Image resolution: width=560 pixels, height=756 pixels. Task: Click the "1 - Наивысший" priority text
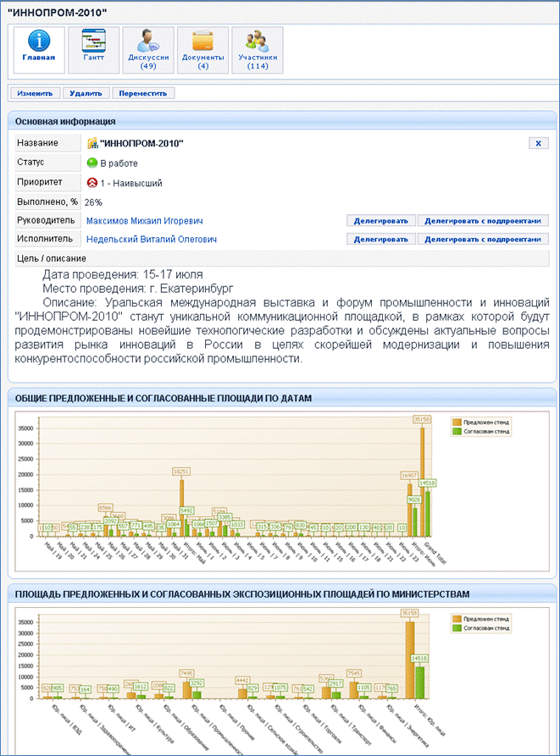131,183
